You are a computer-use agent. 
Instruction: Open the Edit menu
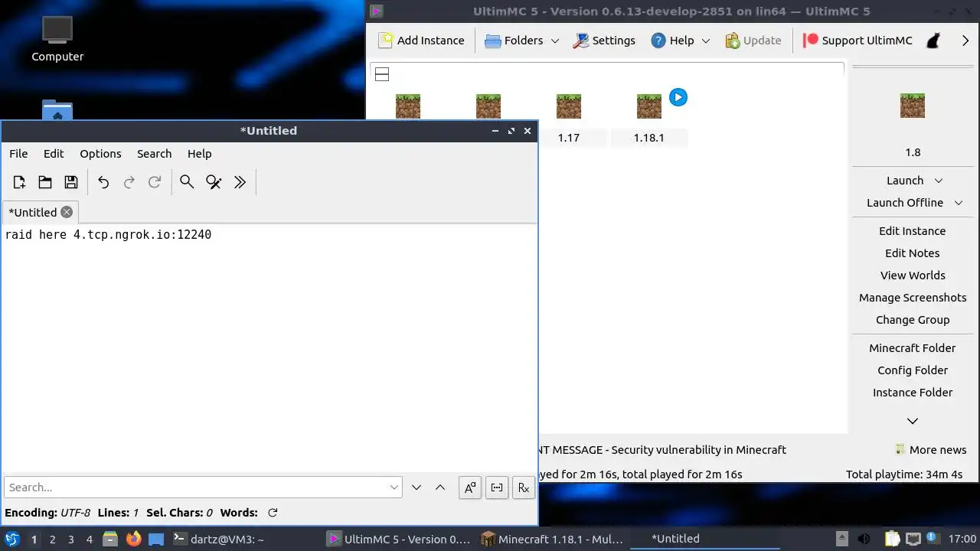coord(54,154)
